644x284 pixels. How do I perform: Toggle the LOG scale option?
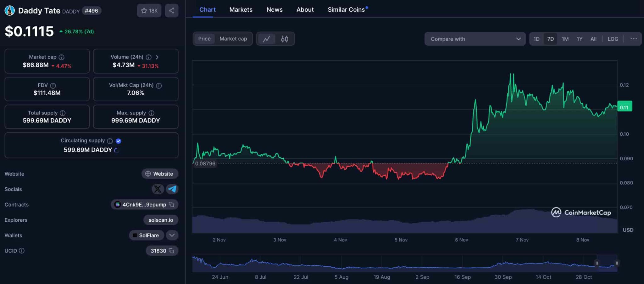(613, 39)
